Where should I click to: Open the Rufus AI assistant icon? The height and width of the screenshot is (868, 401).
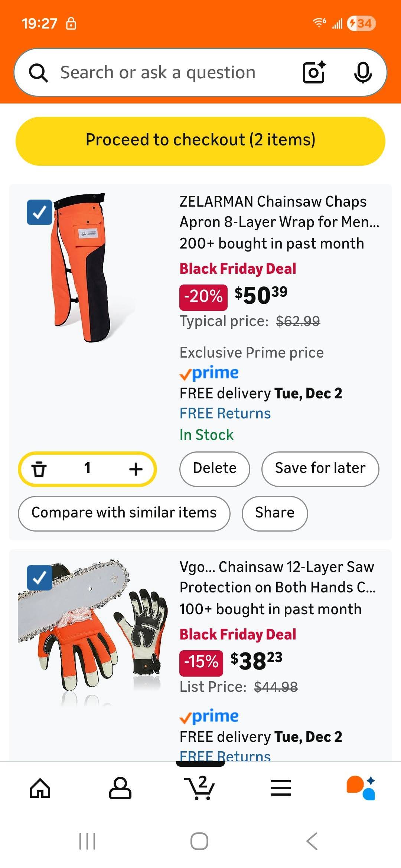(x=361, y=788)
